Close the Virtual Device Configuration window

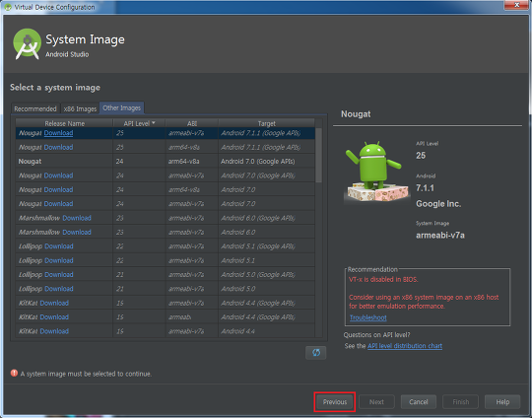pos(516,5)
